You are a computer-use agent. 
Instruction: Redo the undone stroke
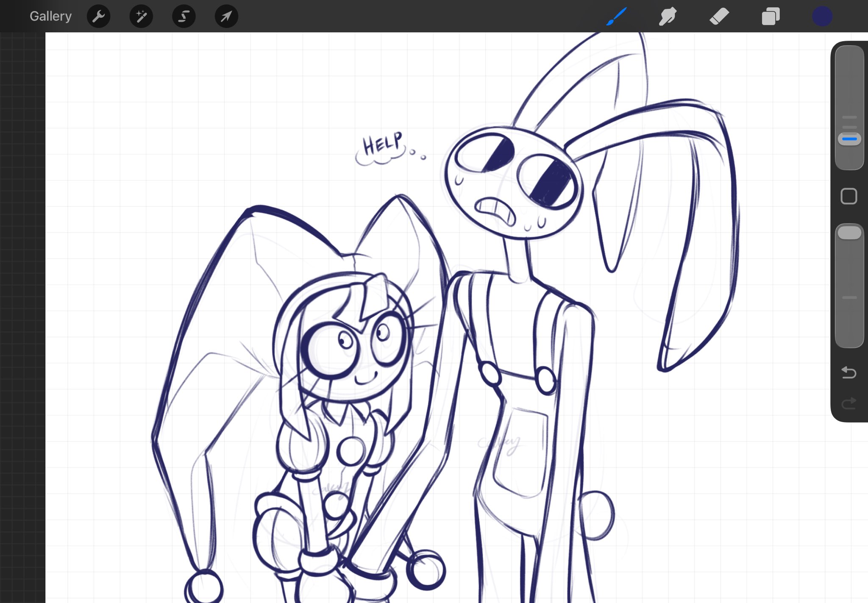[849, 403]
